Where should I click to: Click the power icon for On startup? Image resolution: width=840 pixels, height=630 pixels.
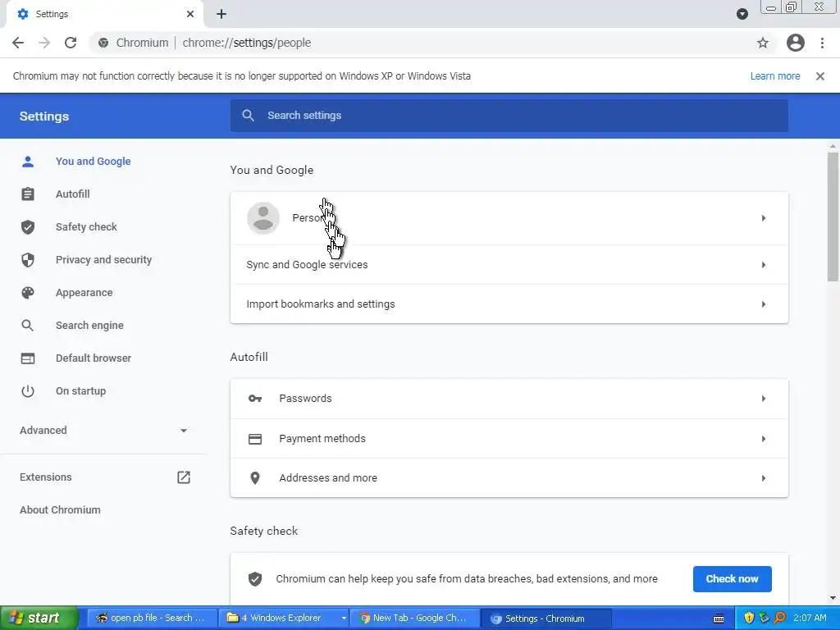28,391
